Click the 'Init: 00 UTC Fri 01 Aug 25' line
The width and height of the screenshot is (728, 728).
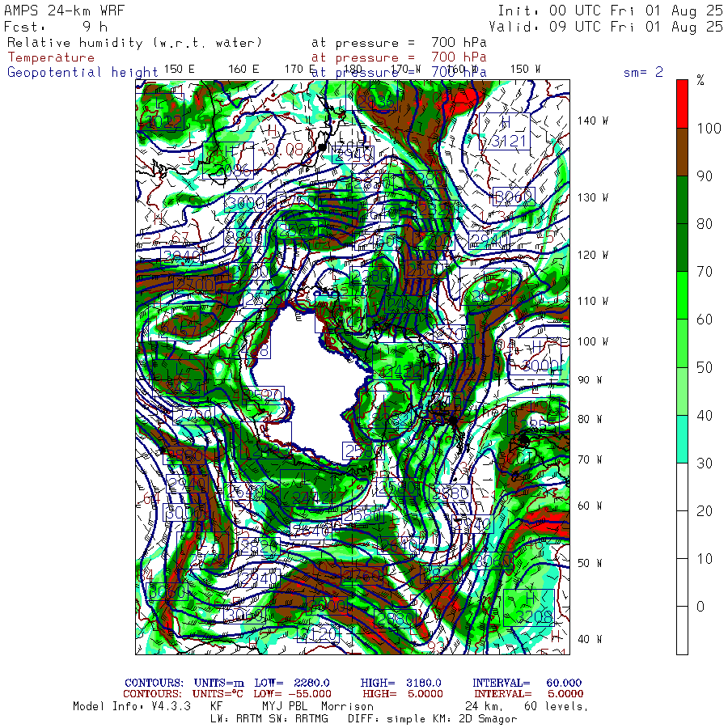(610, 11)
